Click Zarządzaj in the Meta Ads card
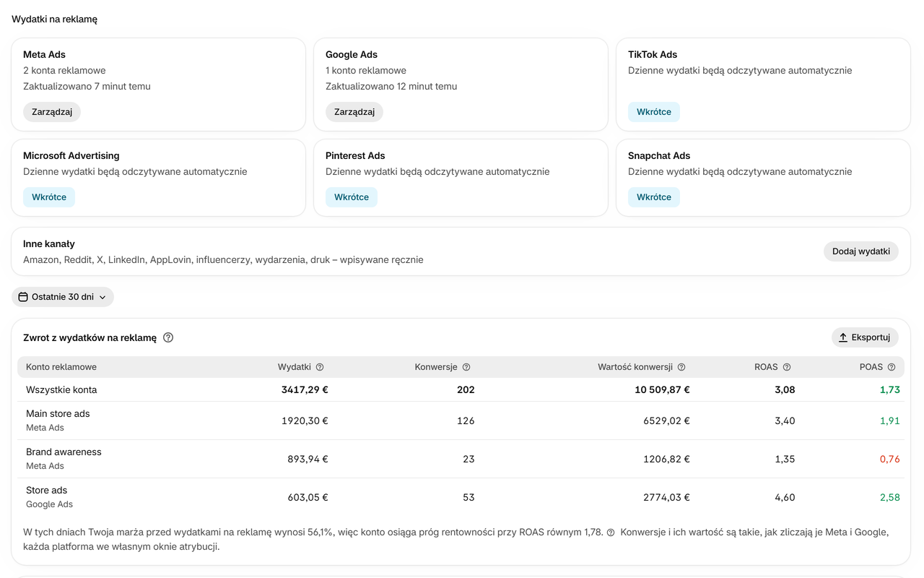Viewport: 924px width, 578px height. click(x=52, y=112)
